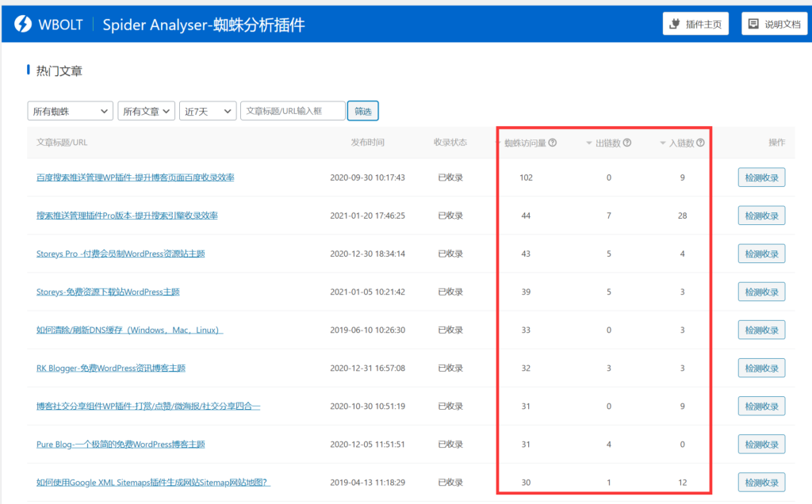The width and height of the screenshot is (812, 504).
Task: Focus the 文章标题/URL input field
Action: pos(293,112)
